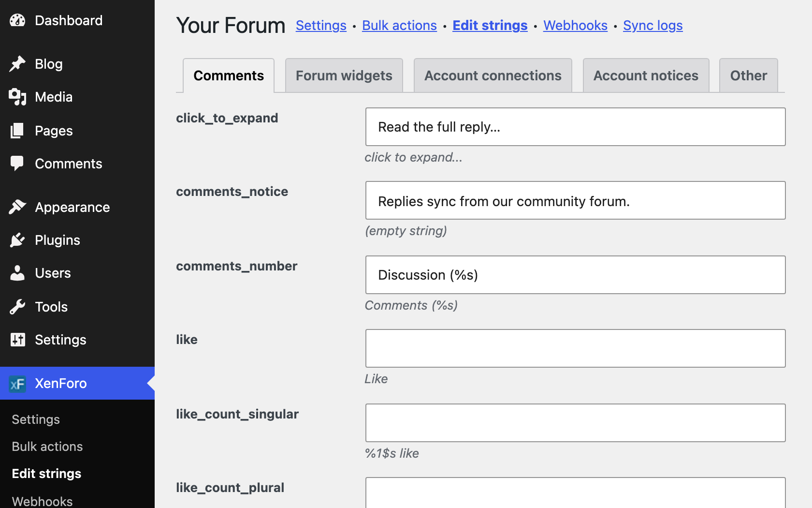Open Comments in the admin sidebar

77,164
